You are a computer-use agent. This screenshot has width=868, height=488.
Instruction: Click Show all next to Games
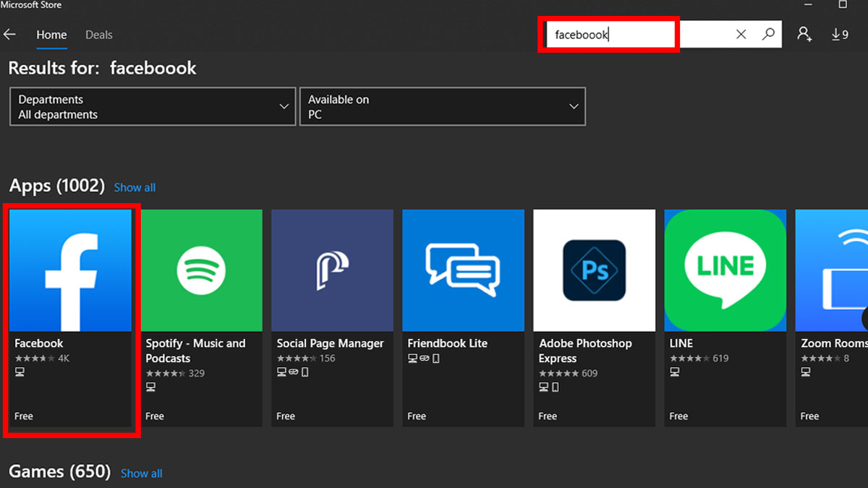pyautogui.click(x=141, y=474)
